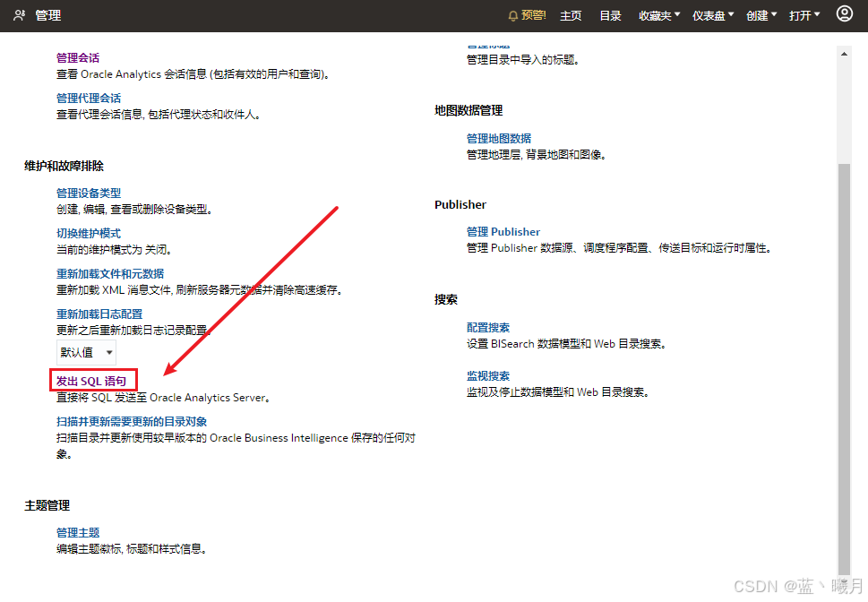The image size is (868, 602).
Task: Open the 管理代理会话 link
Action: point(89,98)
